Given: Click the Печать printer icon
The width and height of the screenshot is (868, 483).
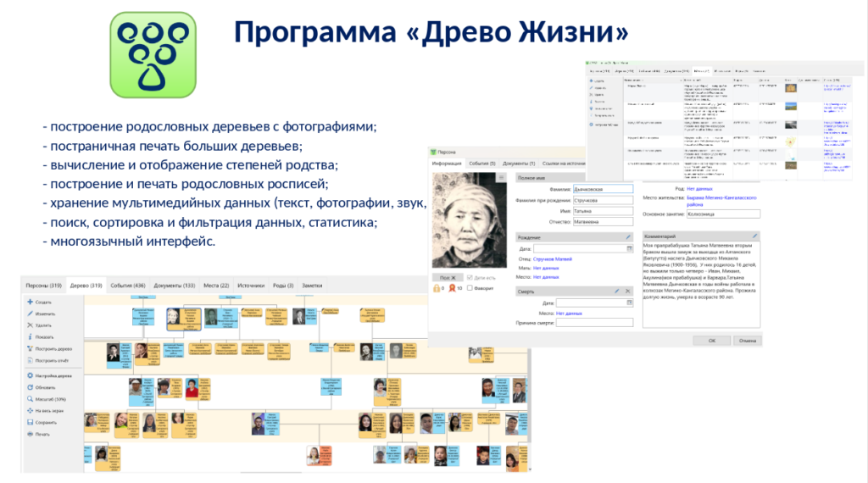Looking at the screenshot, I should [x=30, y=434].
